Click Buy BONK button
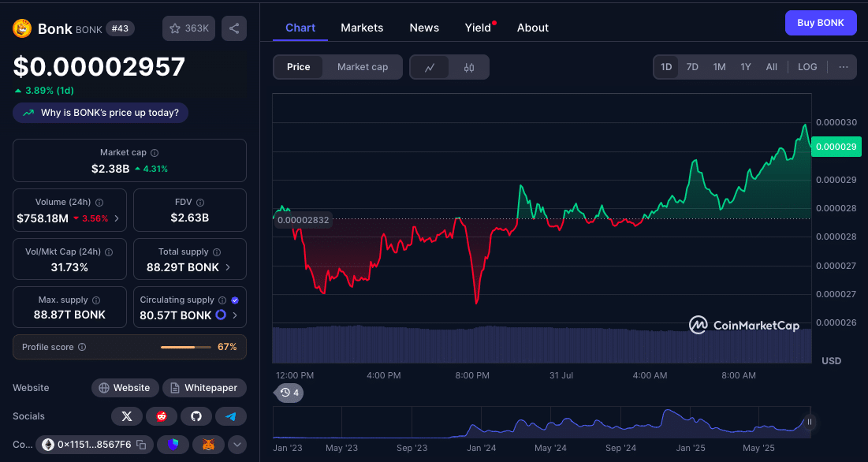 tap(821, 23)
